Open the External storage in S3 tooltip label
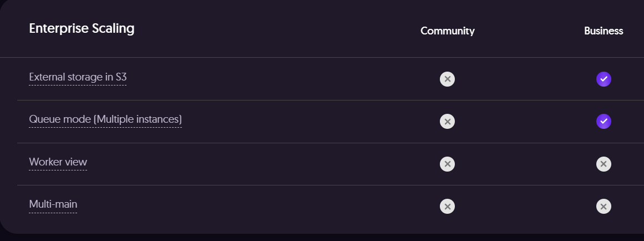Image resolution: width=644 pixels, height=241 pixels. point(78,77)
